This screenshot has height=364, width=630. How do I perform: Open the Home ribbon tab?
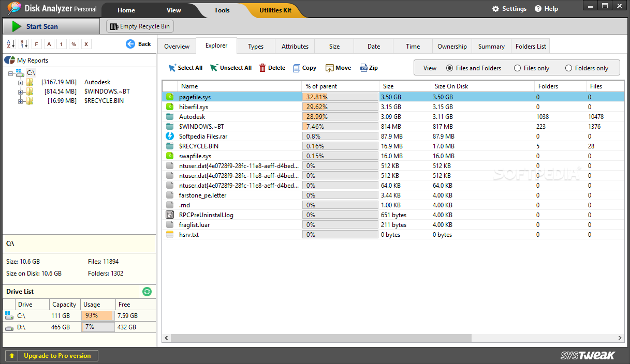pyautogui.click(x=126, y=10)
